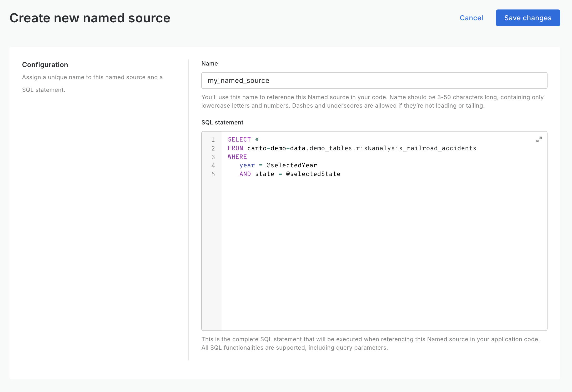This screenshot has height=392, width=572.
Task: Cancel creating the named source
Action: click(x=471, y=18)
